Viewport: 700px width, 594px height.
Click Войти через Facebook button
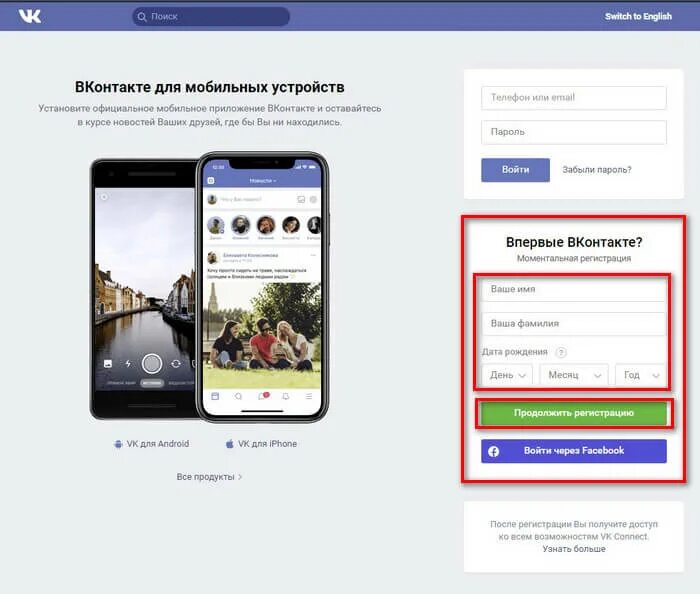point(574,451)
